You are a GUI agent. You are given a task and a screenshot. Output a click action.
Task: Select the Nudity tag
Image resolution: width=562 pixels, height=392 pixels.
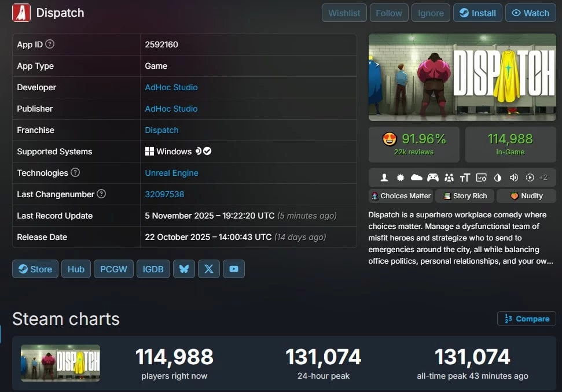click(x=526, y=196)
